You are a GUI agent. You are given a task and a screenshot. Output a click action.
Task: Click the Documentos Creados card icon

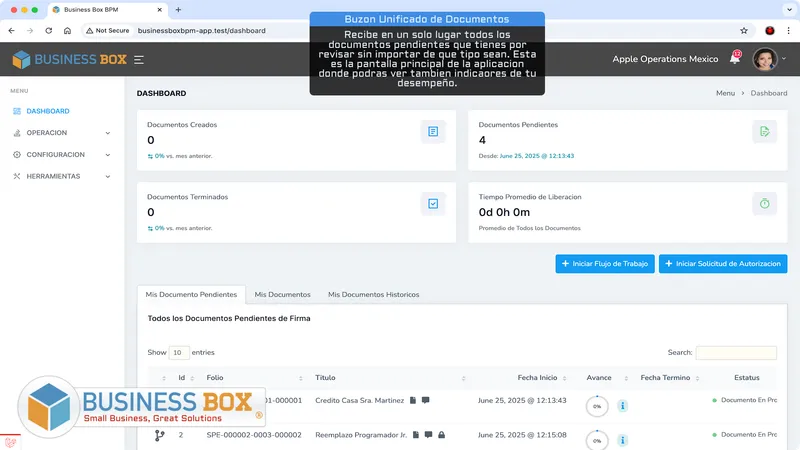[x=433, y=132]
